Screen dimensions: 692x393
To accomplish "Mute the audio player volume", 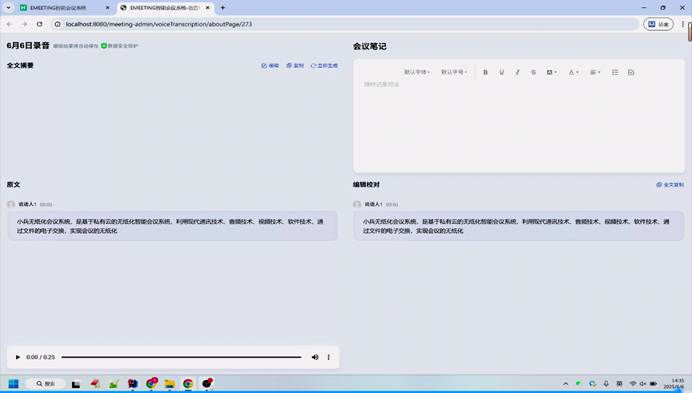I will (315, 357).
